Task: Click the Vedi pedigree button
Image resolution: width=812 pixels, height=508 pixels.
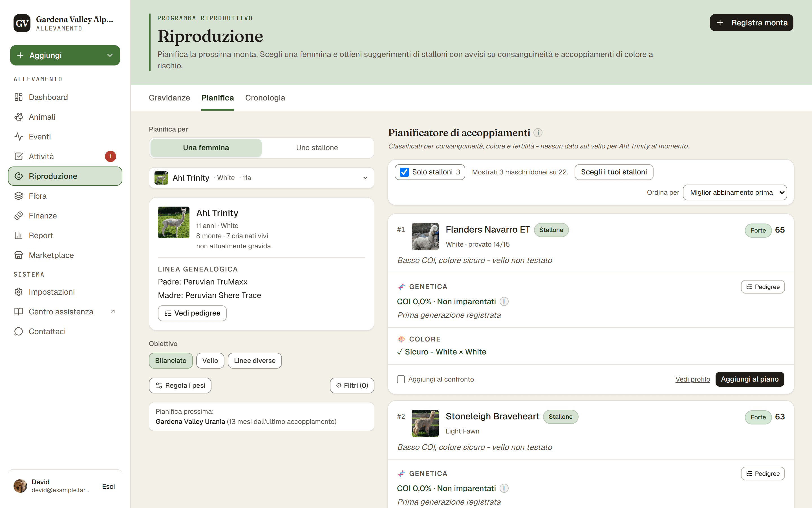Action: (x=192, y=313)
